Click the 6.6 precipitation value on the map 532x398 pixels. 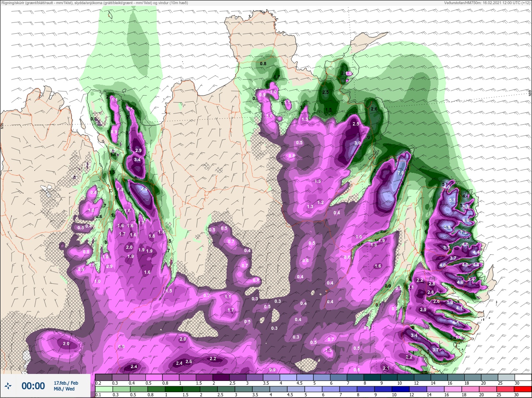[x=465, y=220]
